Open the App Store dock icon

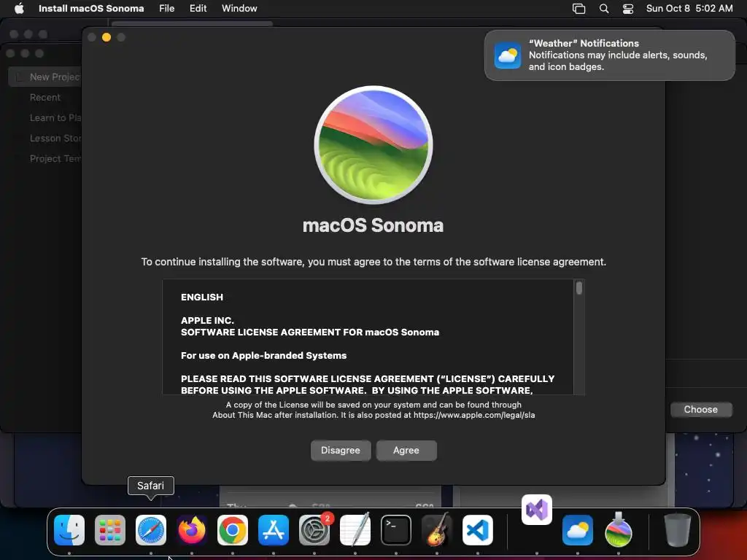click(274, 530)
